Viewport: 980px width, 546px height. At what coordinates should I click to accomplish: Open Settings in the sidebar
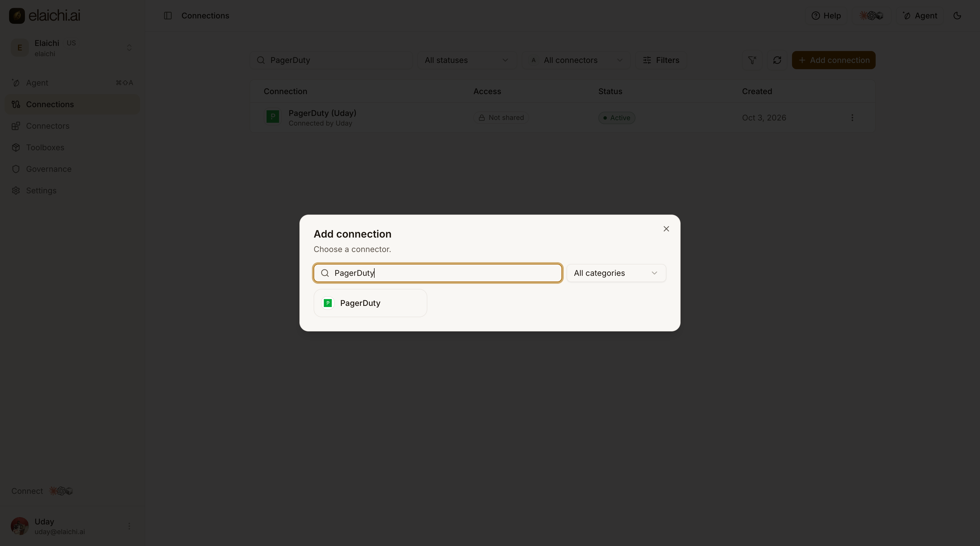[72, 191]
